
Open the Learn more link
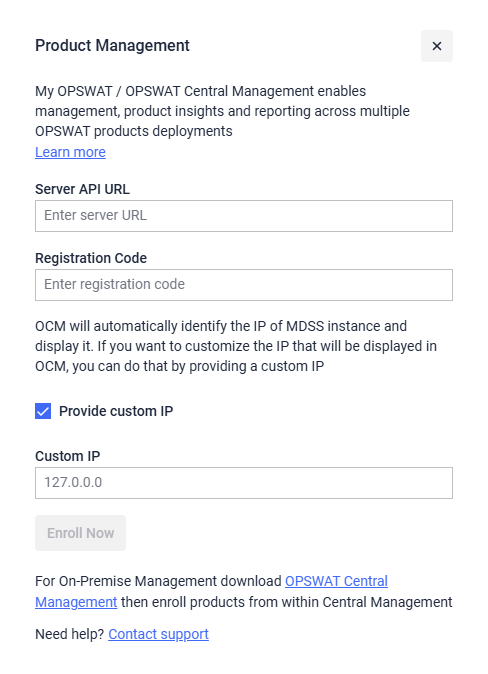pos(71,152)
